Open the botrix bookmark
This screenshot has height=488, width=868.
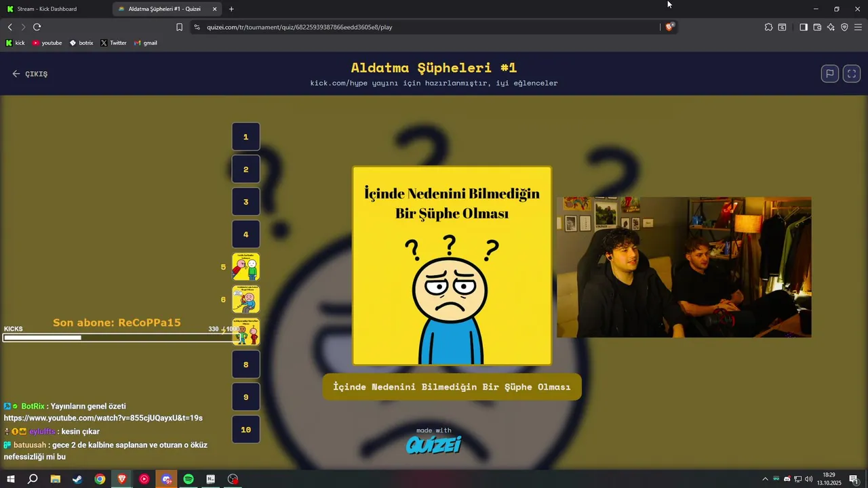tap(81, 43)
